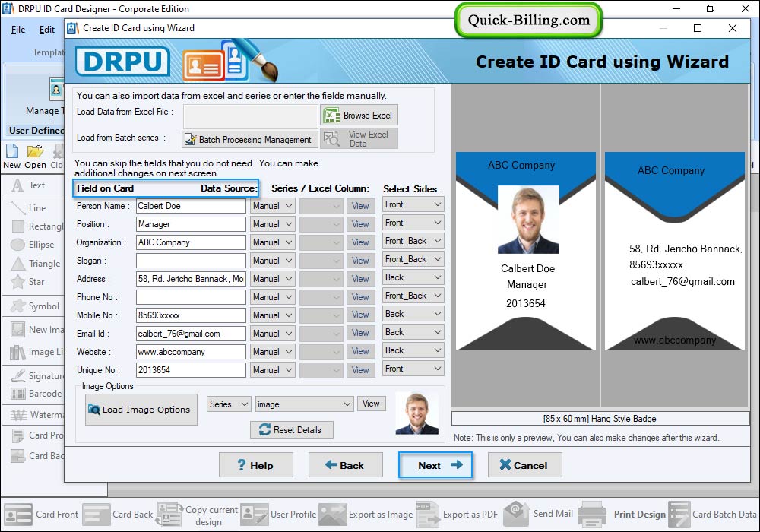Open Card Background in sidebar

point(37,455)
